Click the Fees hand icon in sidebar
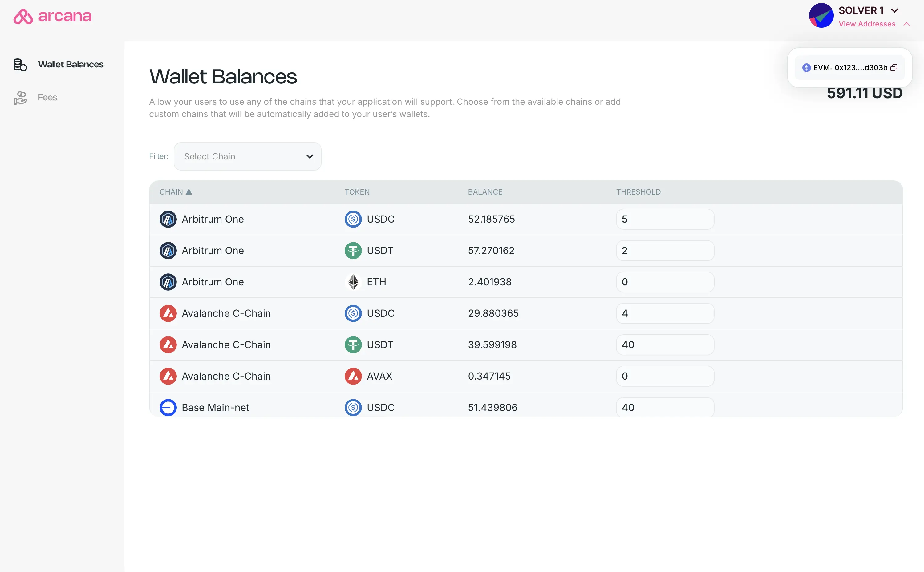This screenshot has height=572, width=924. 20,98
